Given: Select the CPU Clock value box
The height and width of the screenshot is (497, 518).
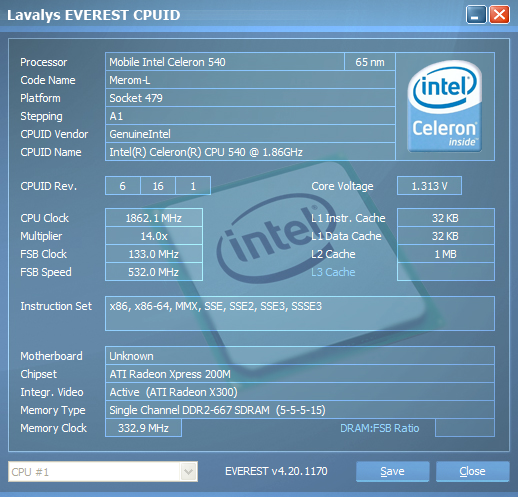Looking at the screenshot, I should tap(154, 218).
